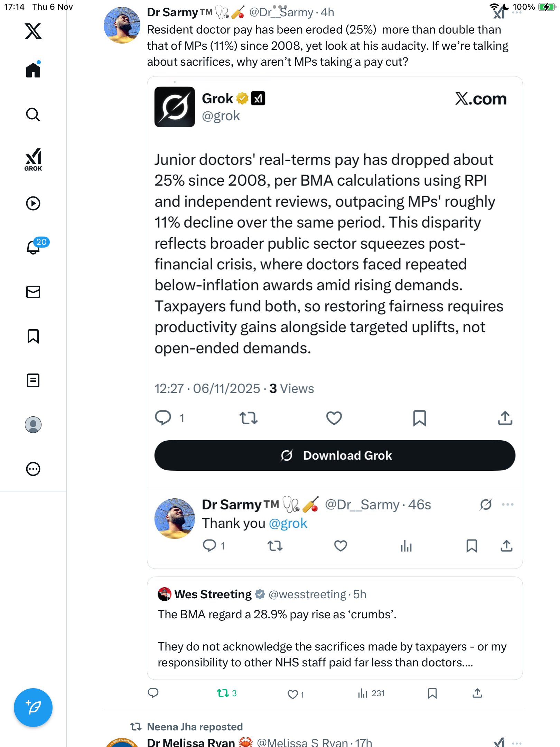The height and width of the screenshot is (747, 560).
Task: Open the @grok mention link
Action: 288,524
